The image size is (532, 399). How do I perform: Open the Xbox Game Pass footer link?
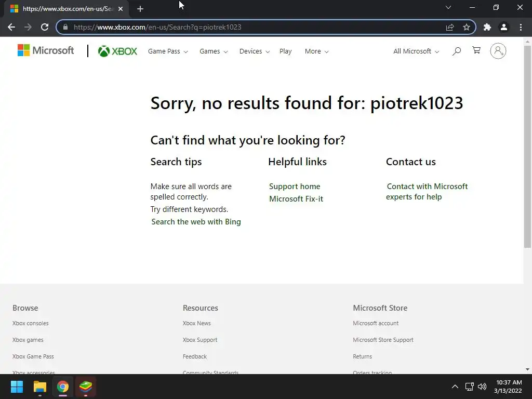click(x=33, y=356)
